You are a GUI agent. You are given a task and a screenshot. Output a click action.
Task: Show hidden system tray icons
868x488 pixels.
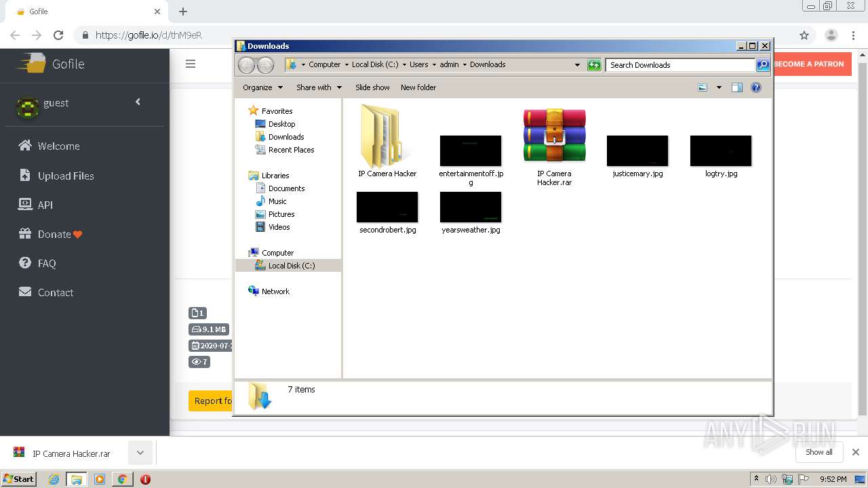756,479
